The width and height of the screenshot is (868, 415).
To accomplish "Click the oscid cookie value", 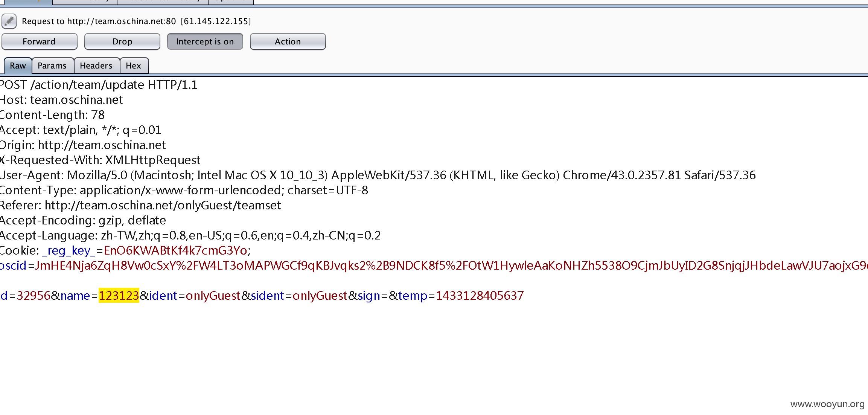I will point(451,265).
